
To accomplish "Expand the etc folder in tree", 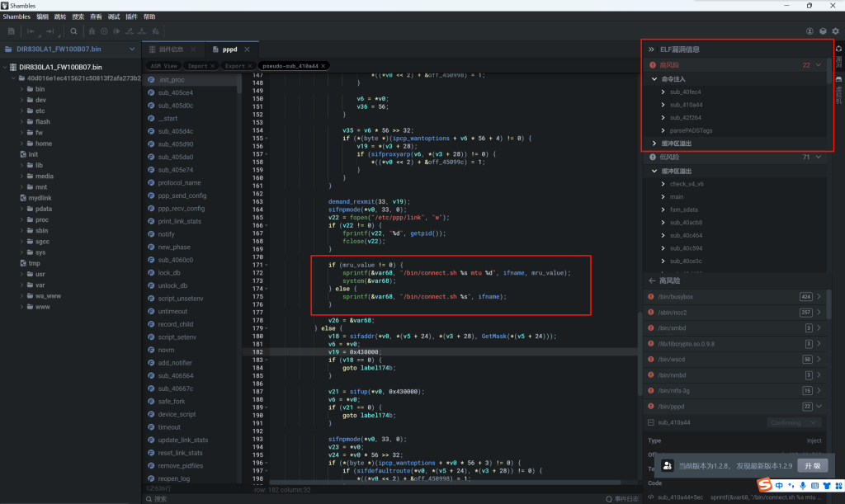I will 22,111.
